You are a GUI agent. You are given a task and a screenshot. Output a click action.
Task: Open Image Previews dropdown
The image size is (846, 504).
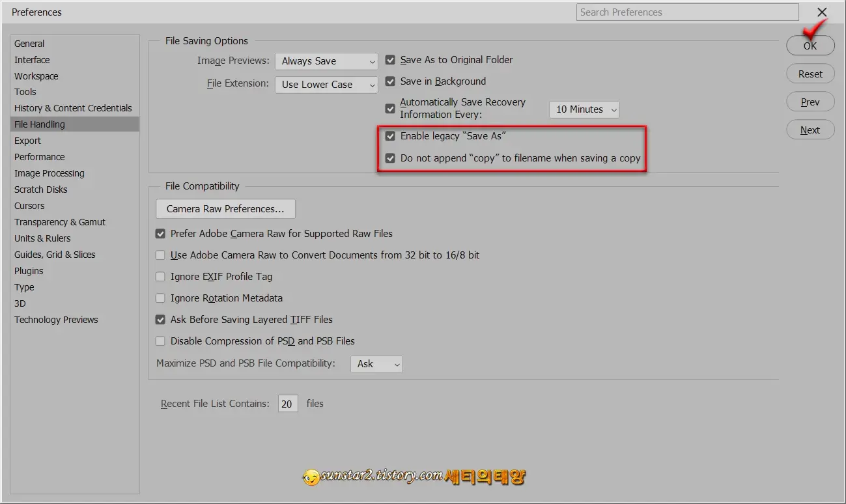click(x=326, y=61)
